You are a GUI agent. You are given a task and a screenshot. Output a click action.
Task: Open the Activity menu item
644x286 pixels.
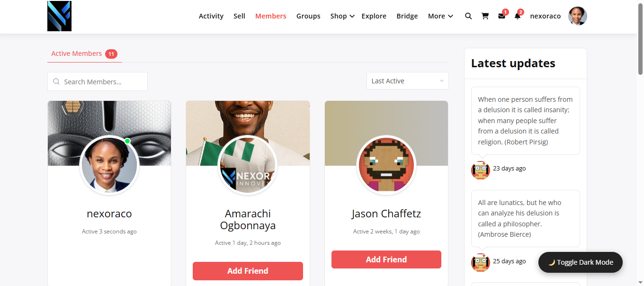pos(211,16)
